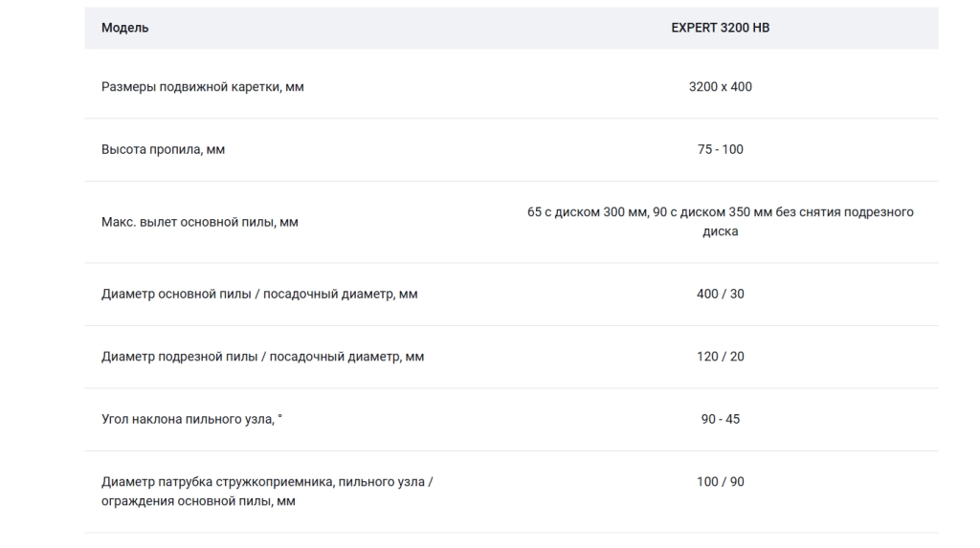Screen dimensions: 980x548
Task: Click the '400 / 30' value
Action: [x=720, y=294]
